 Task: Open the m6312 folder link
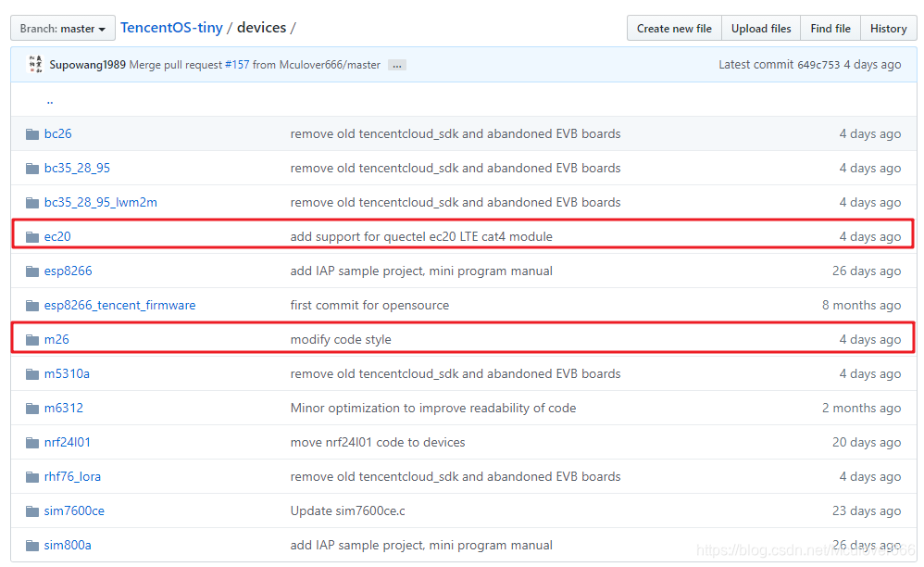point(64,408)
